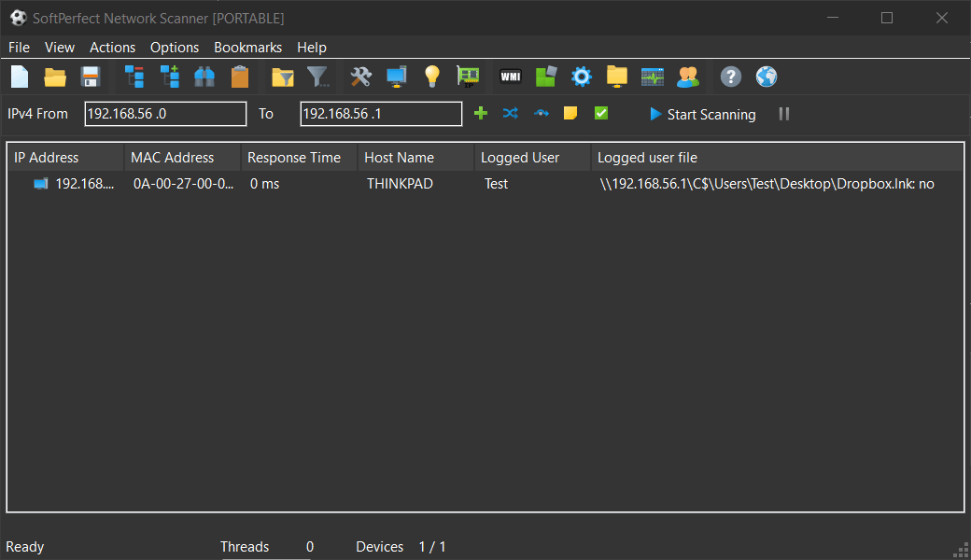Open the File menu

click(x=20, y=48)
